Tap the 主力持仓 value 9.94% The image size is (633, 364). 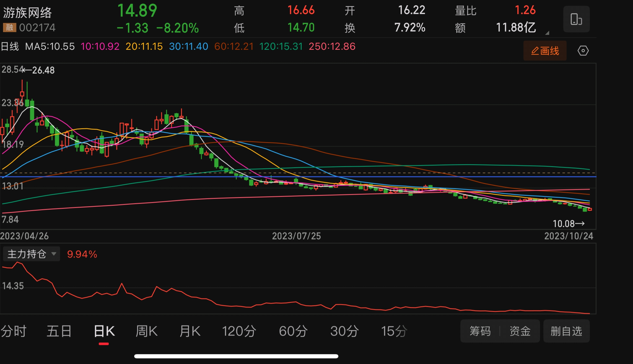pos(82,254)
